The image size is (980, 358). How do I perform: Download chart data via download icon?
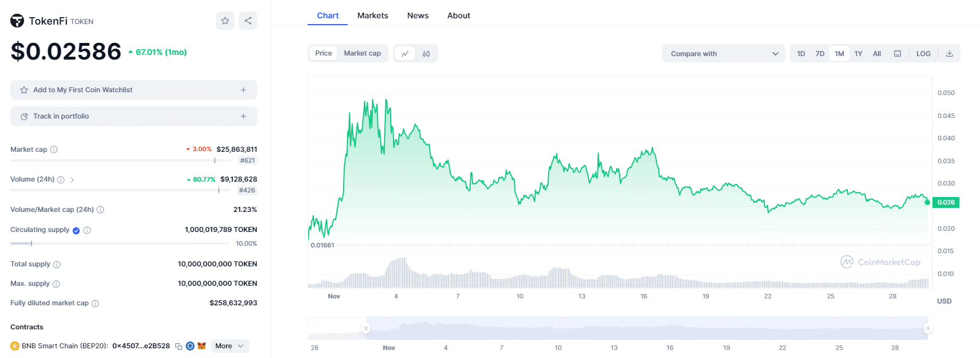coord(950,54)
